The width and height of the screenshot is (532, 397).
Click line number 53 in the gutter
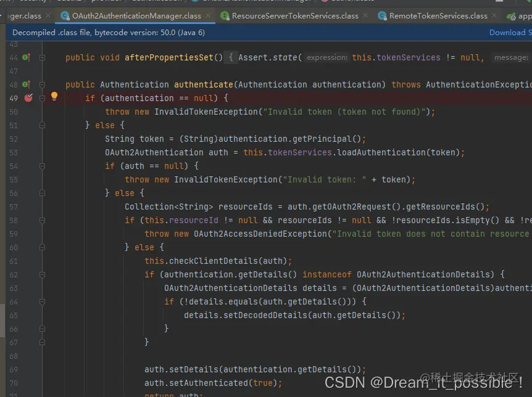click(14, 152)
